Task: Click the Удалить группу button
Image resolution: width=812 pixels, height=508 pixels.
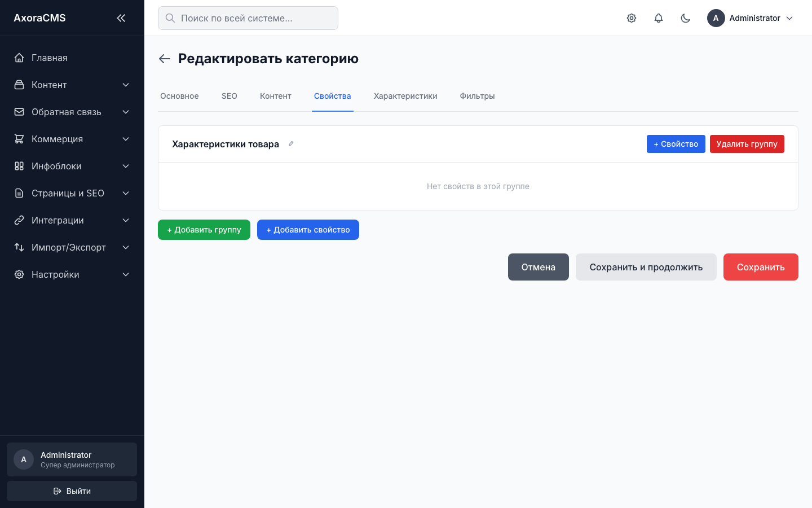Action: (x=747, y=144)
